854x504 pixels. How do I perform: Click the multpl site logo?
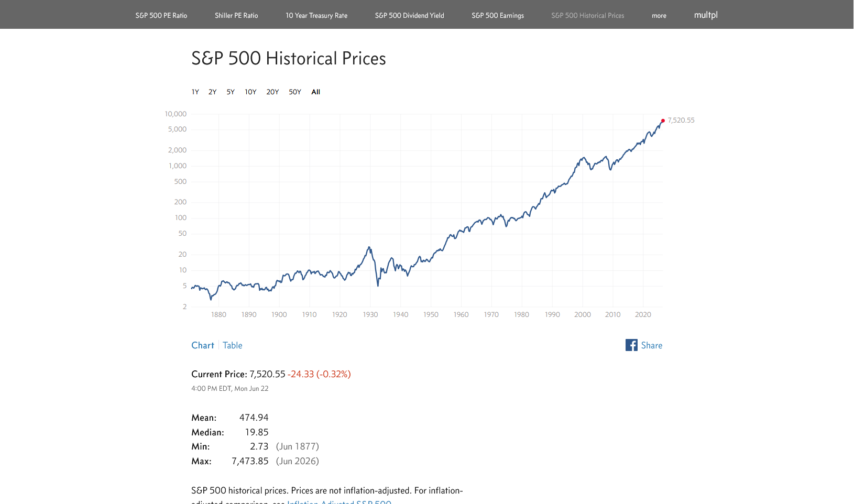[x=706, y=15]
